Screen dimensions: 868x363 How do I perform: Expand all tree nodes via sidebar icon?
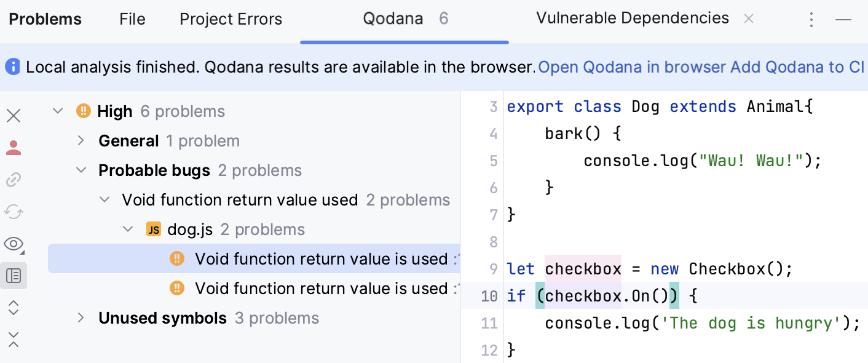[x=14, y=308]
